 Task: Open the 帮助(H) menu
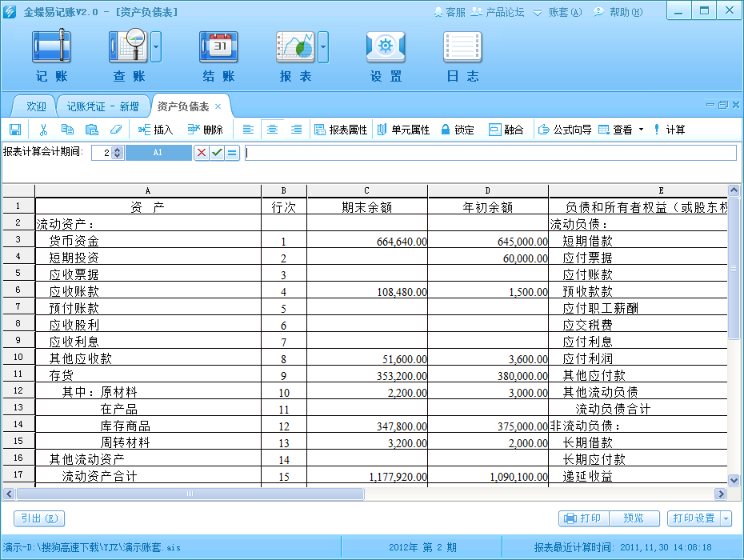pyautogui.click(x=618, y=12)
